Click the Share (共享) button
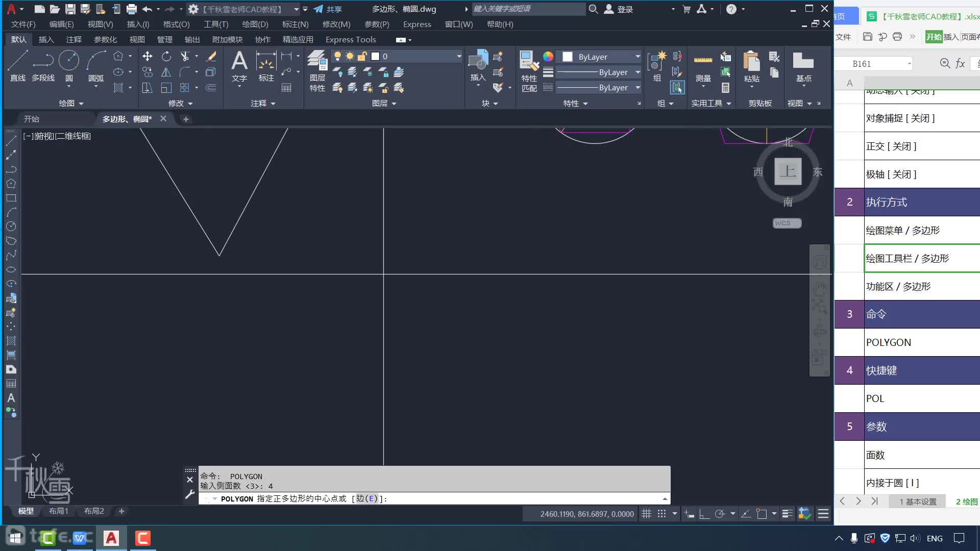 328,9
